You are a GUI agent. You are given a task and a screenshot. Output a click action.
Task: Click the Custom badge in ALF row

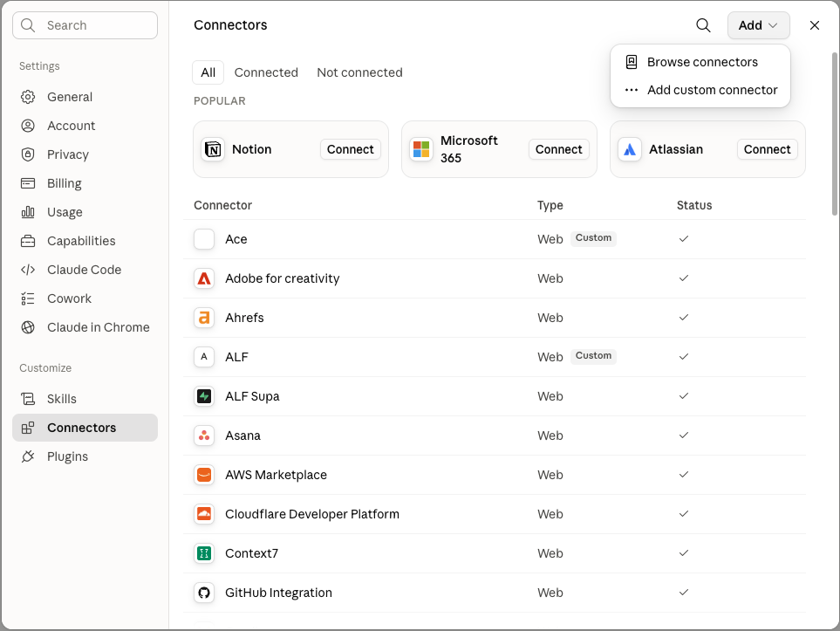pyautogui.click(x=593, y=356)
